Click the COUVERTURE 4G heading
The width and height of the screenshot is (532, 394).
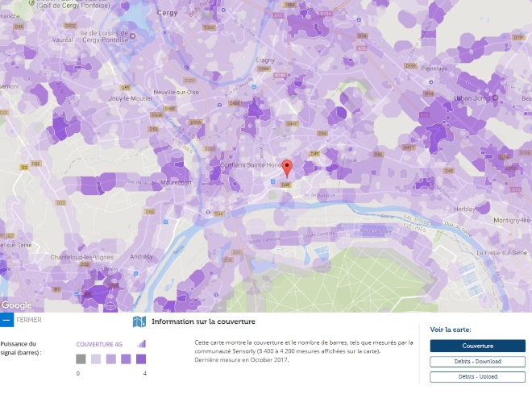[99, 344]
